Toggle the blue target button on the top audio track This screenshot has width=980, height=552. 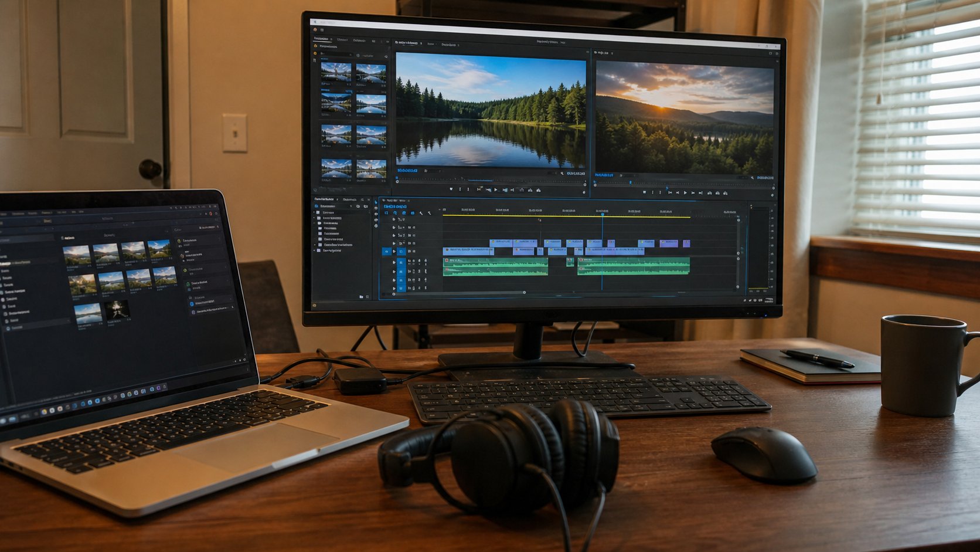coord(401,262)
